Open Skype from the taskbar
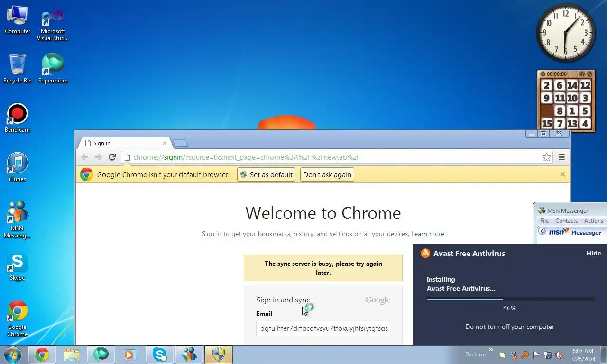The image size is (607, 364). tap(160, 355)
